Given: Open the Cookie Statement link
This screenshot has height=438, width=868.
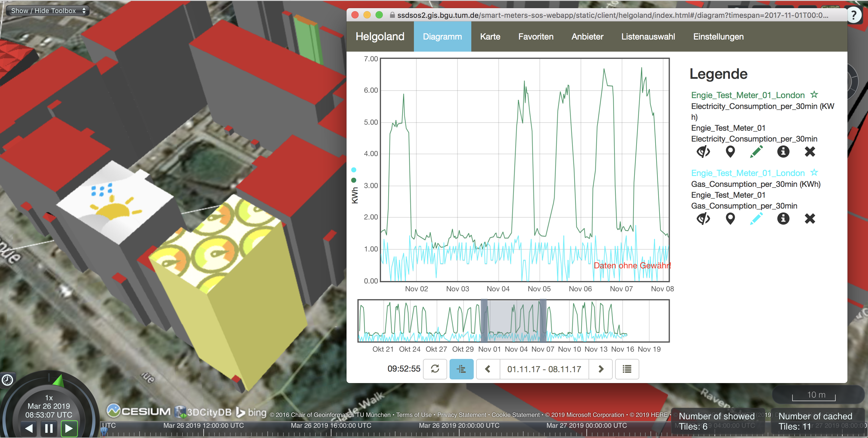Looking at the screenshot, I should click(515, 415).
